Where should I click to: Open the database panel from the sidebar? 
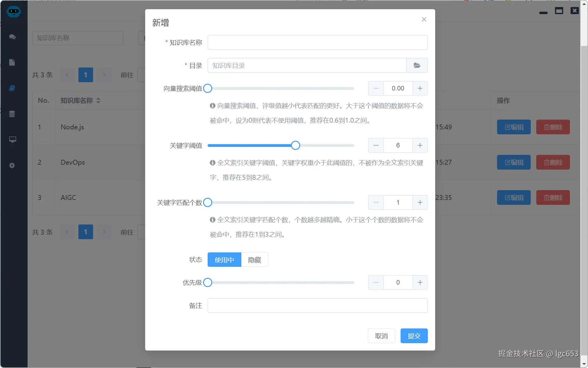pos(12,114)
